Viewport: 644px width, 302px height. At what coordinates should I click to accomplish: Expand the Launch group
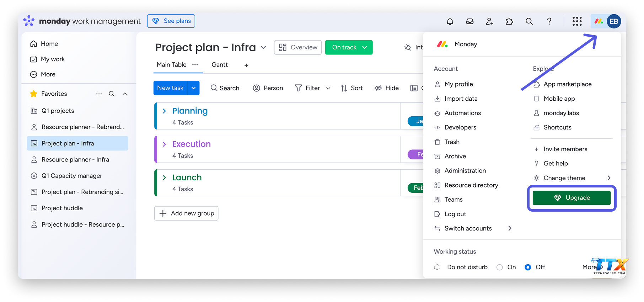pyautogui.click(x=164, y=178)
